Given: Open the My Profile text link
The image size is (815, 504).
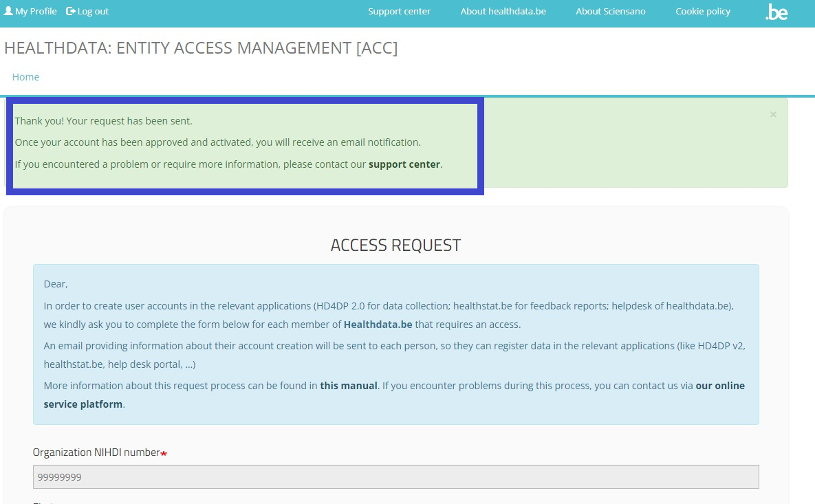Looking at the screenshot, I should coord(36,11).
